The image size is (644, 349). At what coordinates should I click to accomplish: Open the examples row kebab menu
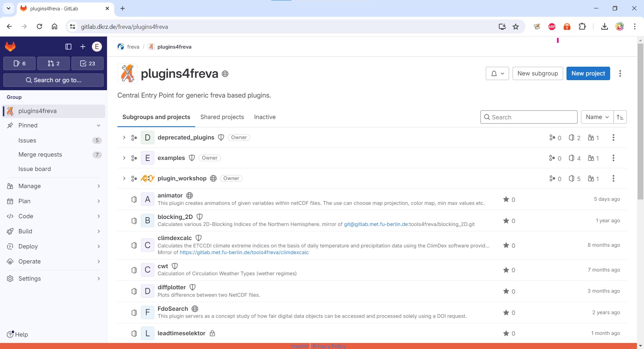click(613, 158)
